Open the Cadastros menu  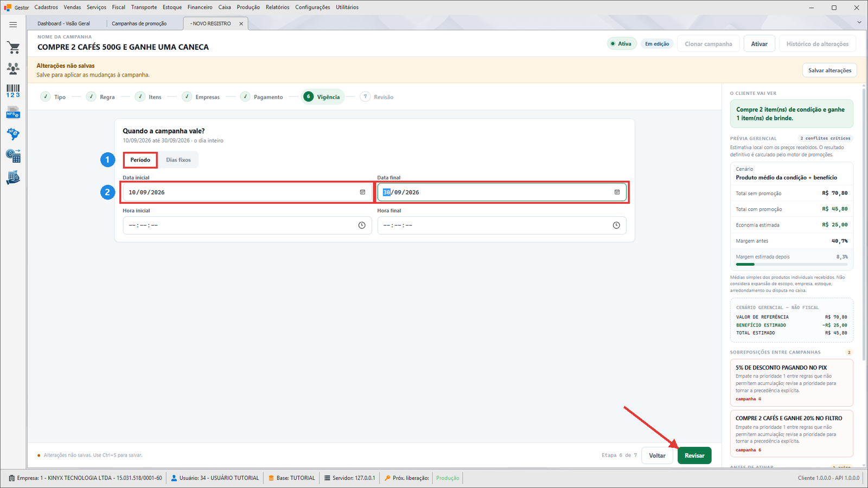(x=46, y=7)
